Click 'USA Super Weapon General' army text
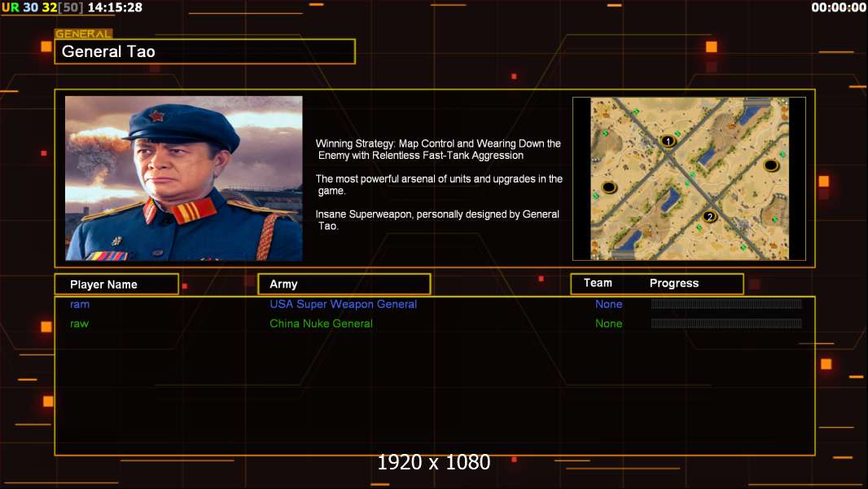 (x=344, y=304)
